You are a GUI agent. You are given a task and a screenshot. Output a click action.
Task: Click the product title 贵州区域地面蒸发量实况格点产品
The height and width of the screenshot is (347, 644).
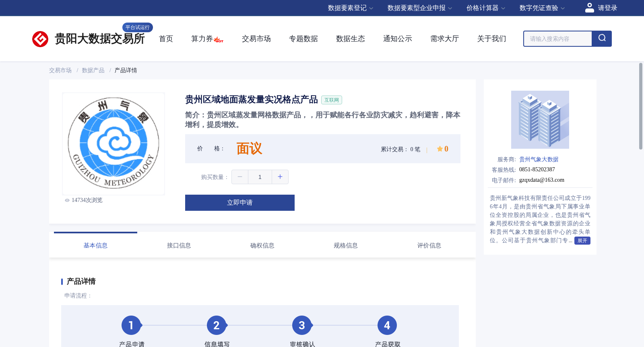[252, 100]
